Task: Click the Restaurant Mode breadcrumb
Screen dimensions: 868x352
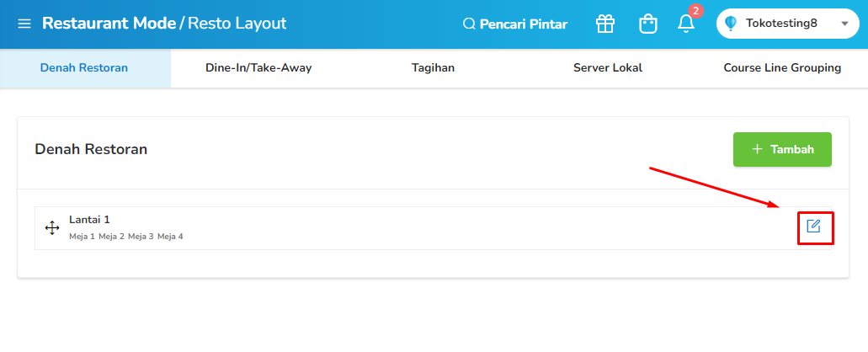Action: pos(109,24)
